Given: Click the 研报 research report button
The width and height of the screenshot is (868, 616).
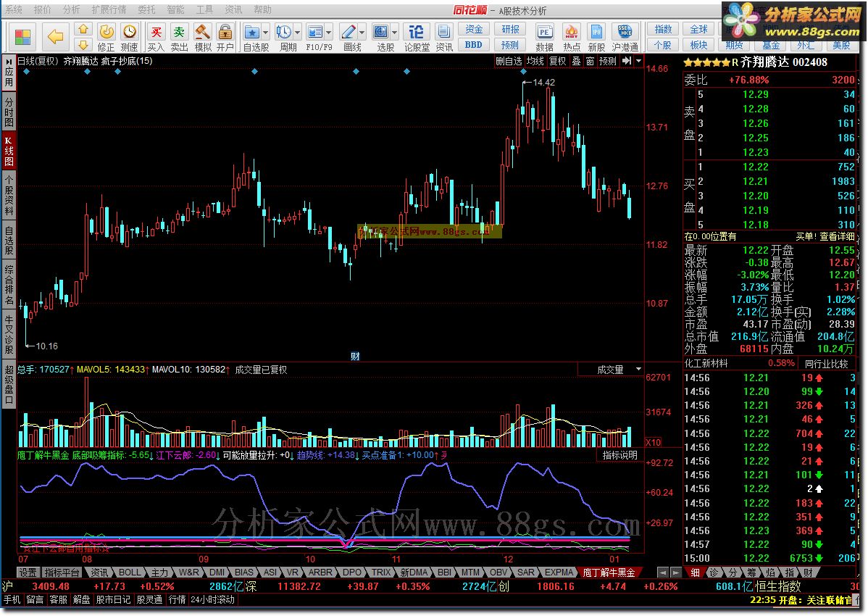Looking at the screenshot, I should pyautogui.click(x=510, y=29).
